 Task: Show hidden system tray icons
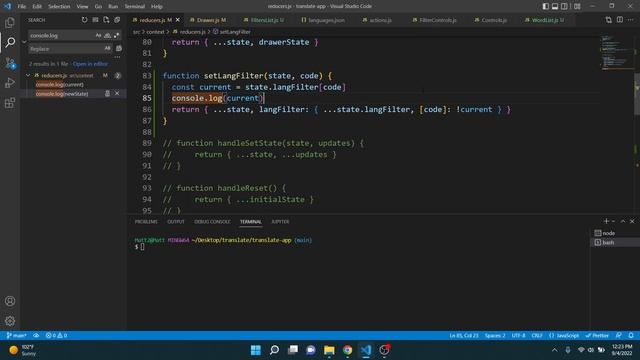[554, 350]
